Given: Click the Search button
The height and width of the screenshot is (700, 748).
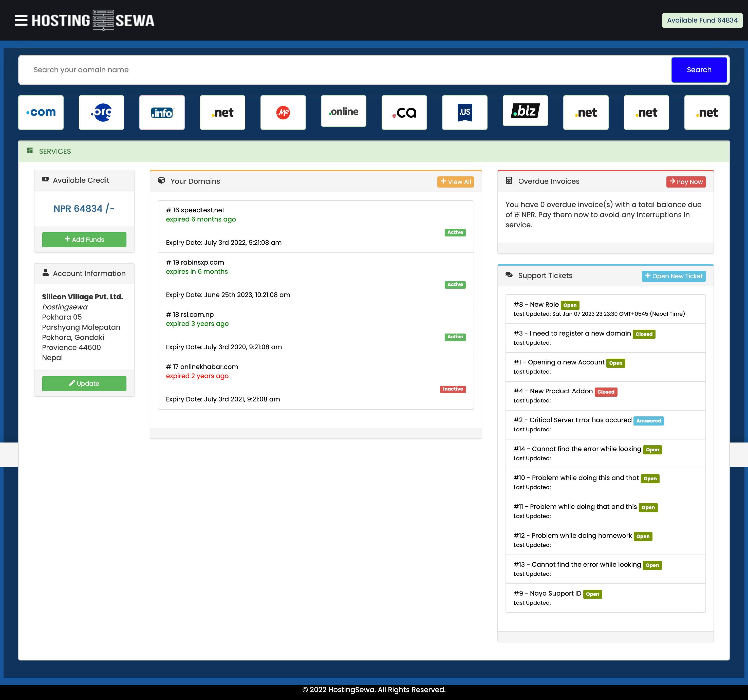Looking at the screenshot, I should point(699,70).
